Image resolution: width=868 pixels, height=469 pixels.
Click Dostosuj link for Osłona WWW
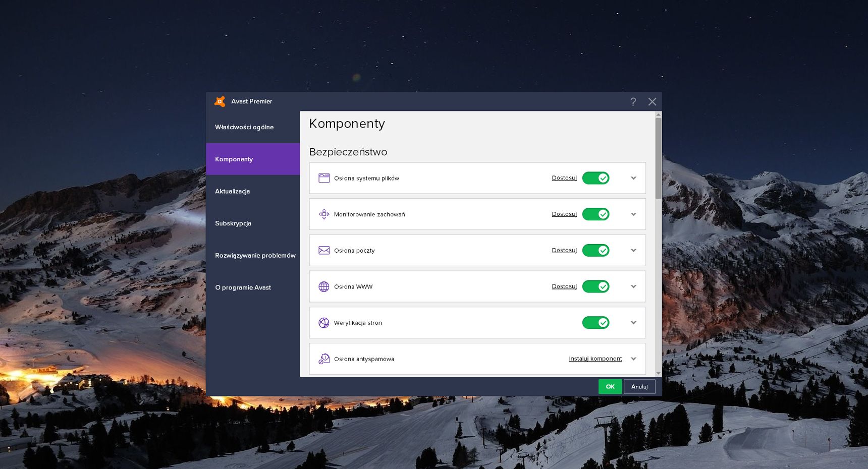(564, 286)
